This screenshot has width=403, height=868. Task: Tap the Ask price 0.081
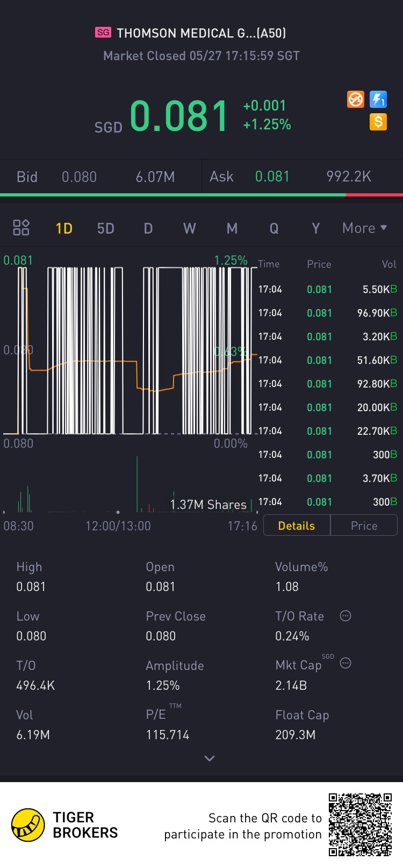click(272, 177)
